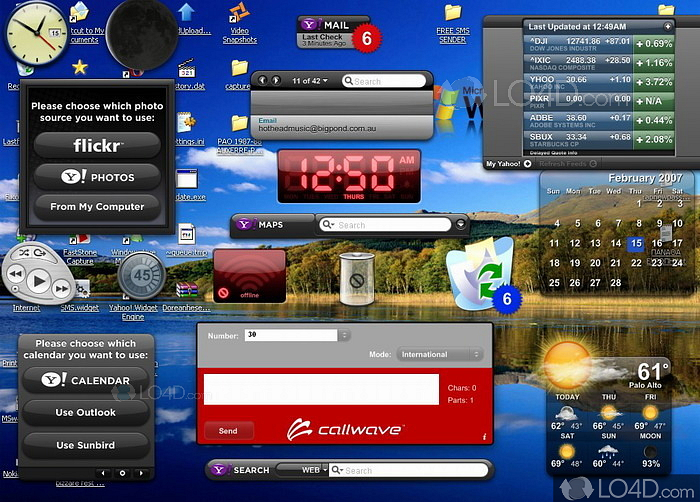Image resolution: width=700 pixels, height=502 pixels.
Task: Choose Yahoo! Photos as photo source
Action: 97,177
